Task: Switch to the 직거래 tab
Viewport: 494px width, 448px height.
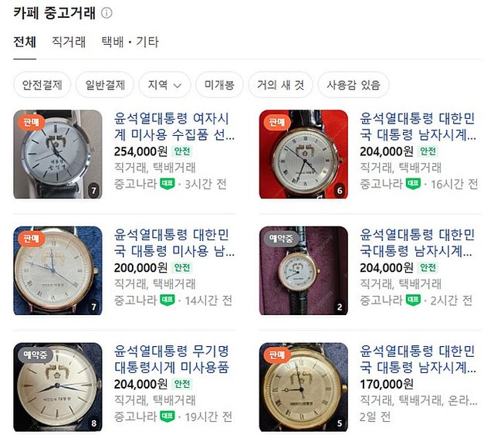Action: [x=69, y=42]
